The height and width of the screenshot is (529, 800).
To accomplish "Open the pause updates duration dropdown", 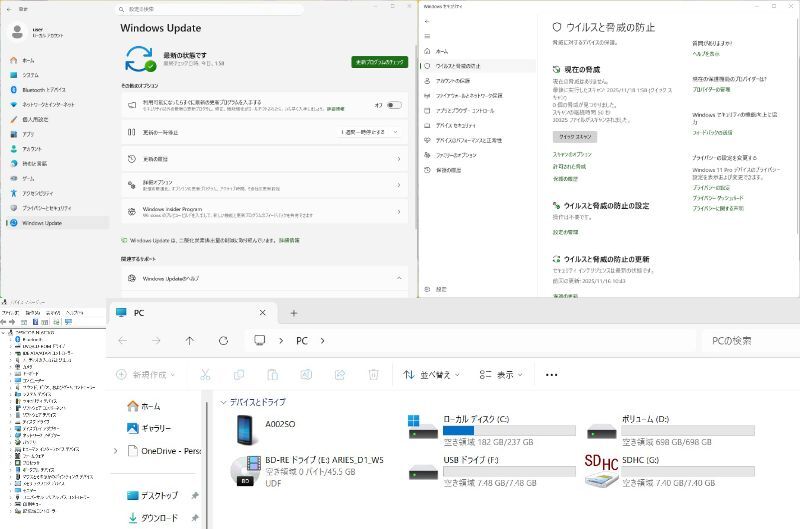I will (x=371, y=132).
